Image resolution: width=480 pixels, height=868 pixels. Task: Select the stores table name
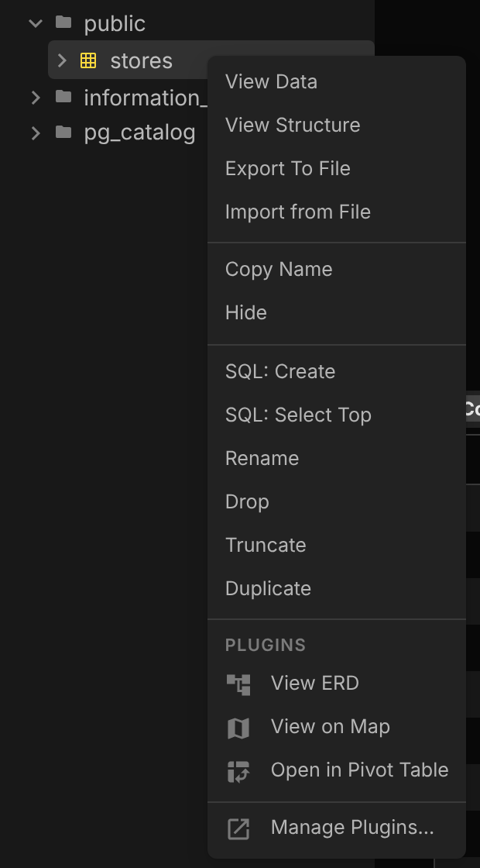click(142, 61)
